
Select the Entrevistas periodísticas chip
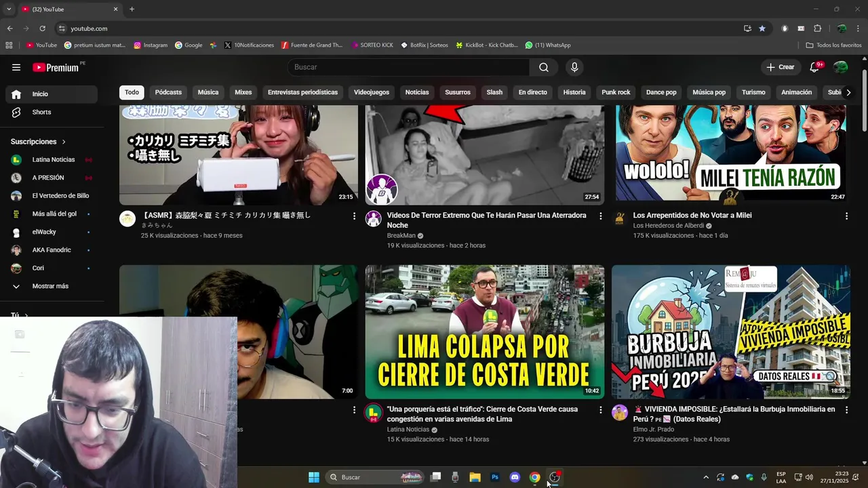tap(302, 92)
